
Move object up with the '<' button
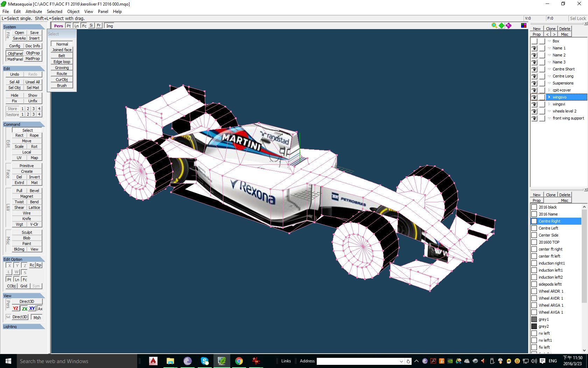coord(547,34)
